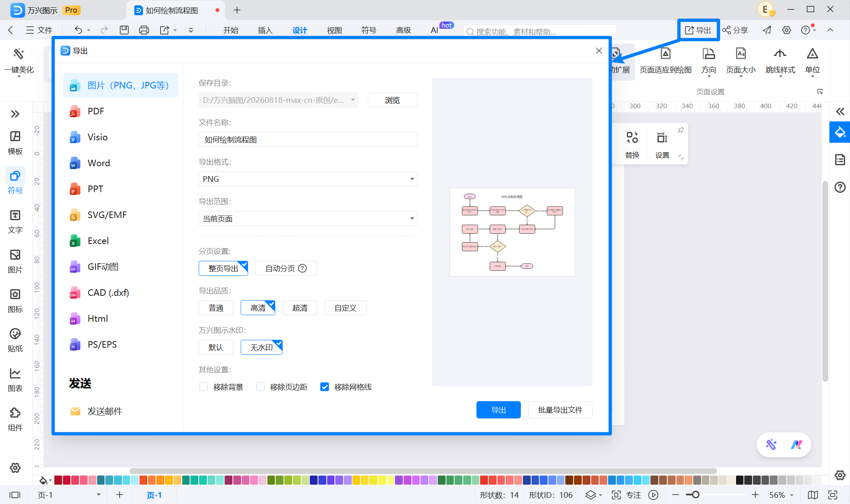
Task: Open the Icons (图标) sidebar panel
Action: (15, 301)
